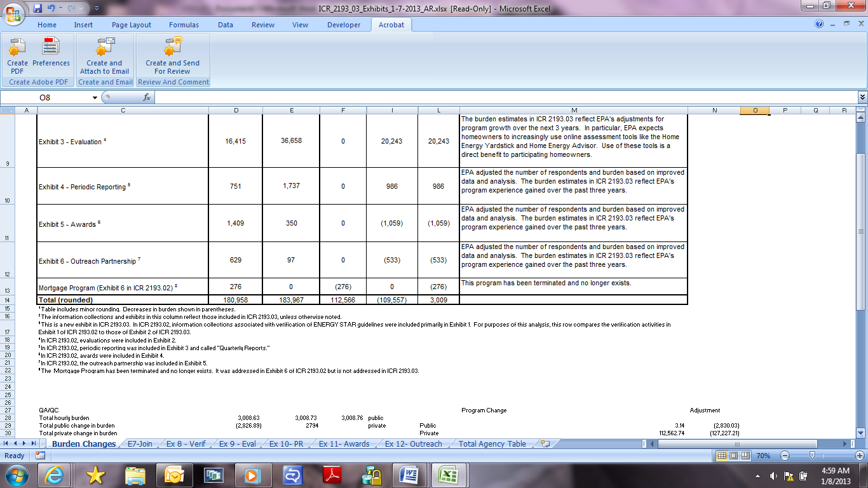Switch to the Home ribbon tab
The width and height of the screenshot is (868, 488).
tap(47, 25)
